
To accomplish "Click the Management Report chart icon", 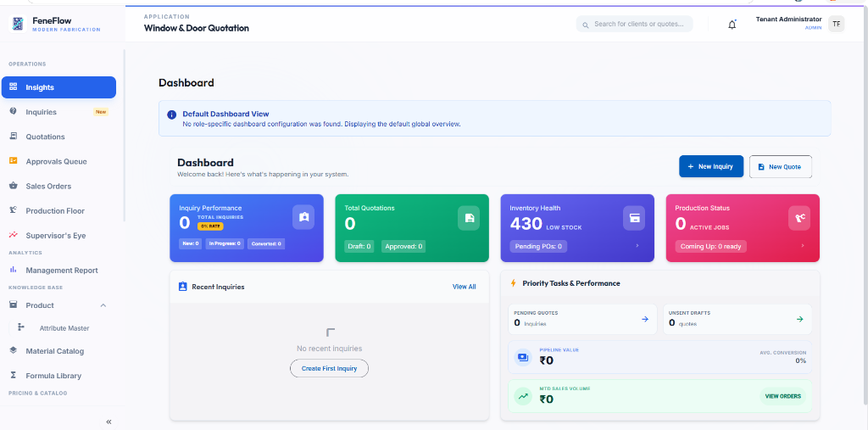I will pos(14,270).
